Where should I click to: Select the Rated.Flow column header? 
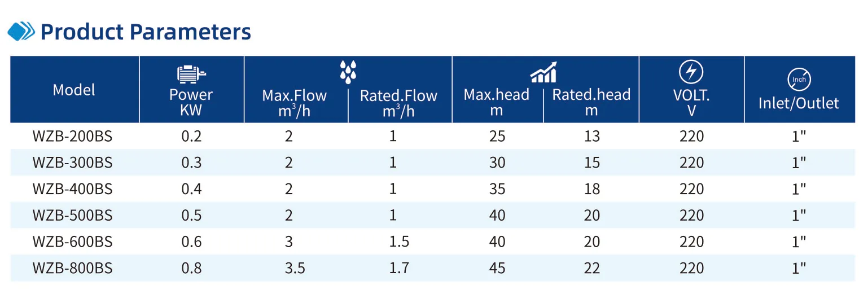click(x=398, y=103)
